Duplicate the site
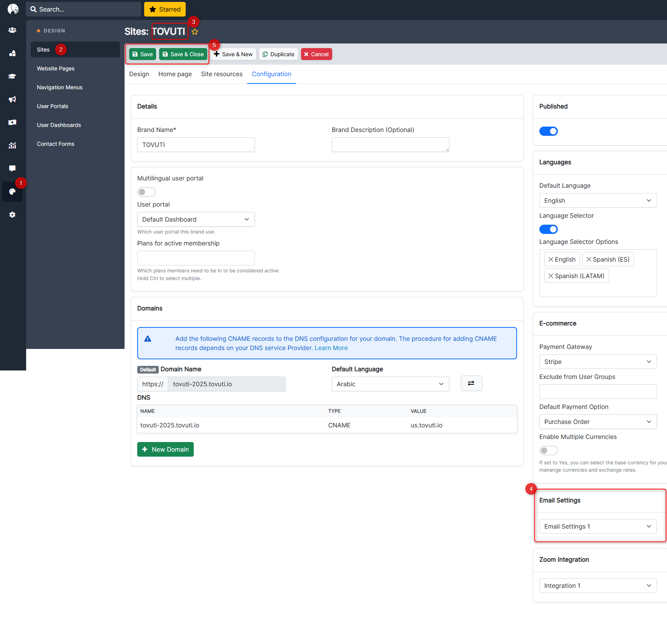Screen dimensions: 667x644 278,54
